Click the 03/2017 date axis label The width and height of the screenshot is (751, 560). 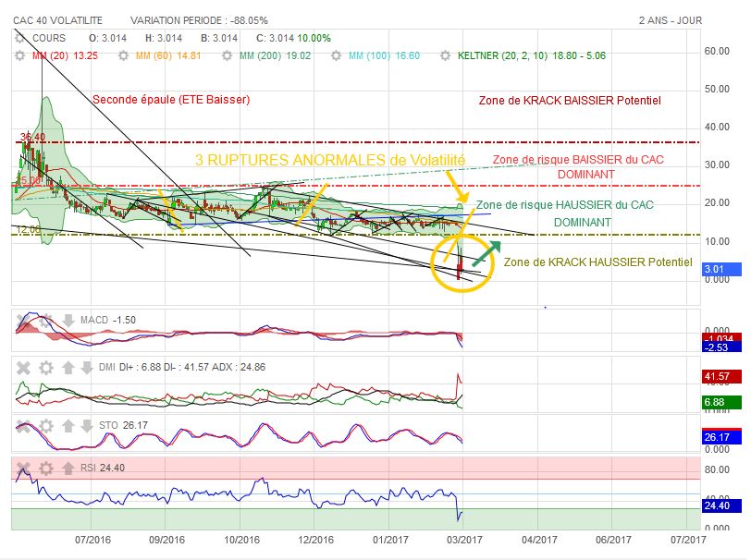[x=464, y=540]
